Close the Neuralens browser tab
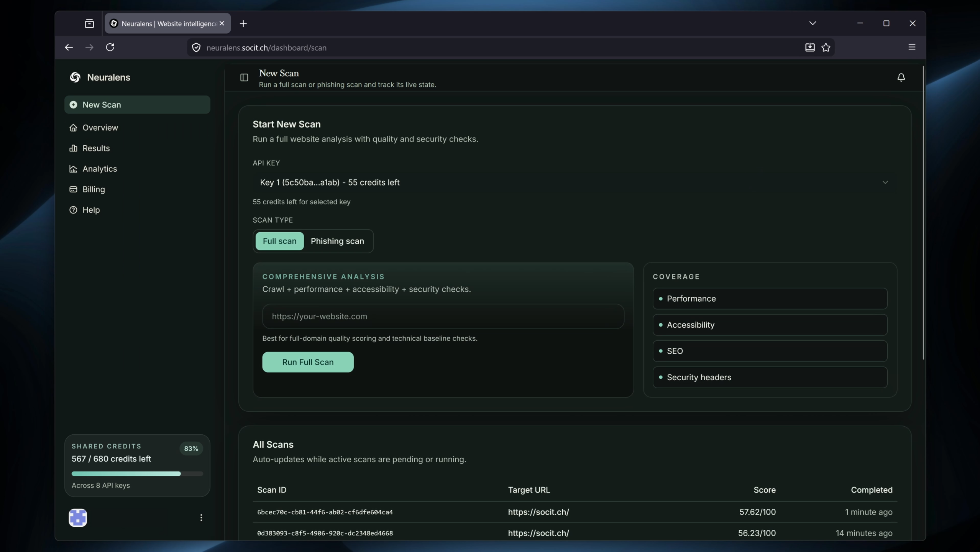This screenshot has height=552, width=980. click(x=222, y=24)
